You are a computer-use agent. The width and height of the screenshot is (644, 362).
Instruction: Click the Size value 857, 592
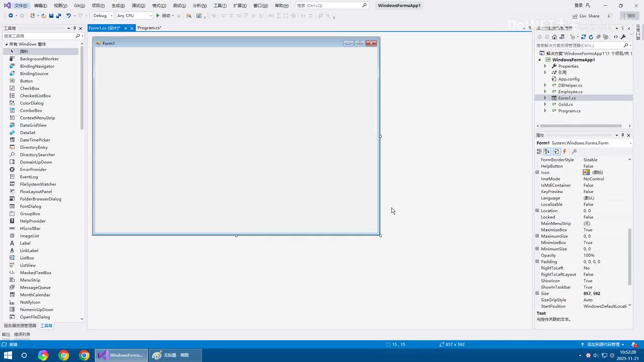point(592,294)
